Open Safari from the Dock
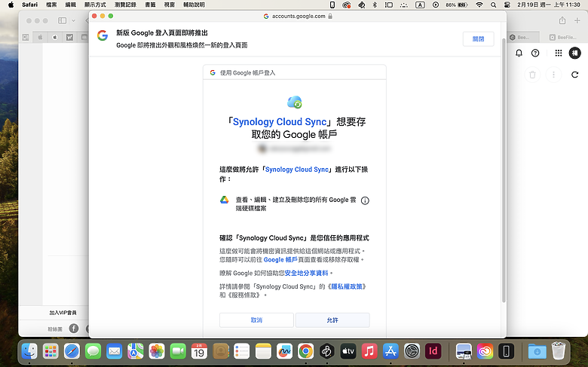This screenshot has width=588, height=367. pos(72,351)
